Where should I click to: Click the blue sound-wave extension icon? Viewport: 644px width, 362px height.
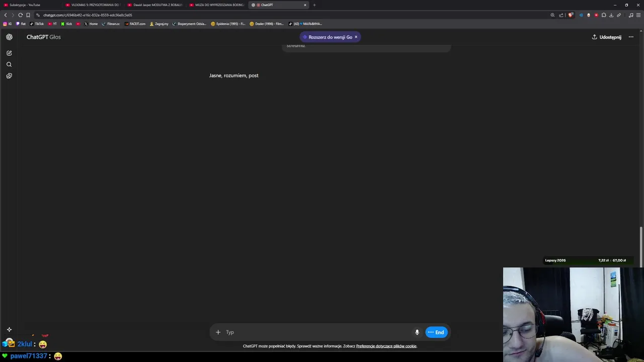pos(581,15)
